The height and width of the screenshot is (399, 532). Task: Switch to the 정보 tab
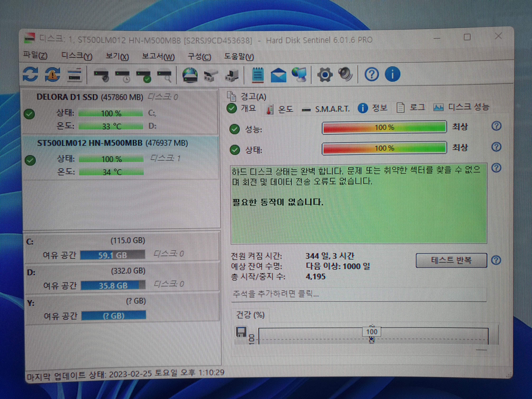pyautogui.click(x=372, y=108)
